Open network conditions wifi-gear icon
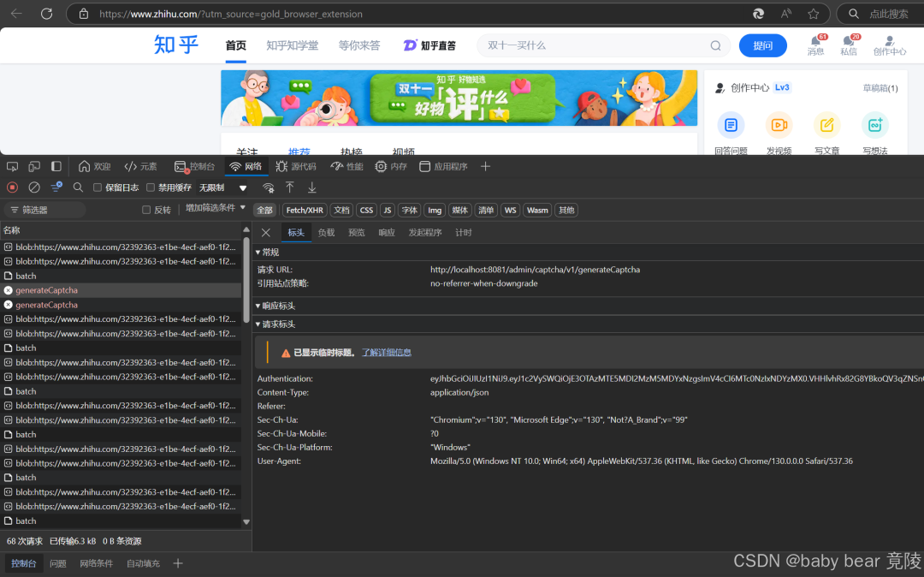924x577 pixels. pyautogui.click(x=268, y=187)
